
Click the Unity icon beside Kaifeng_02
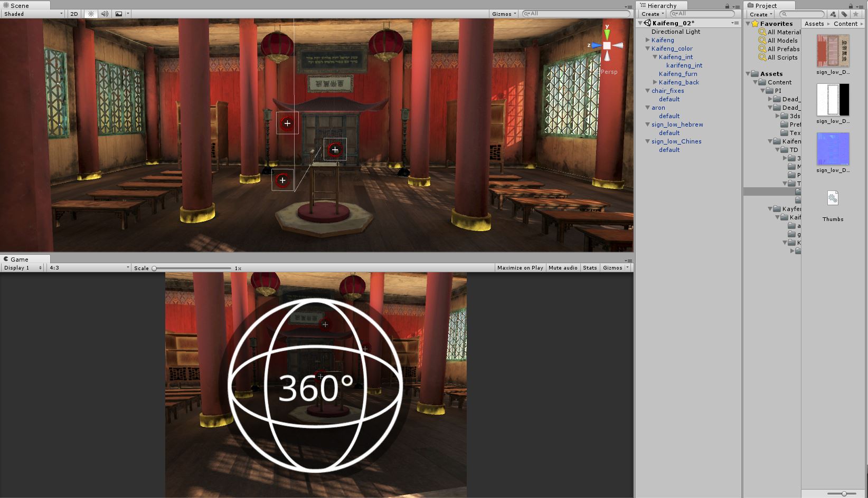[x=647, y=23]
